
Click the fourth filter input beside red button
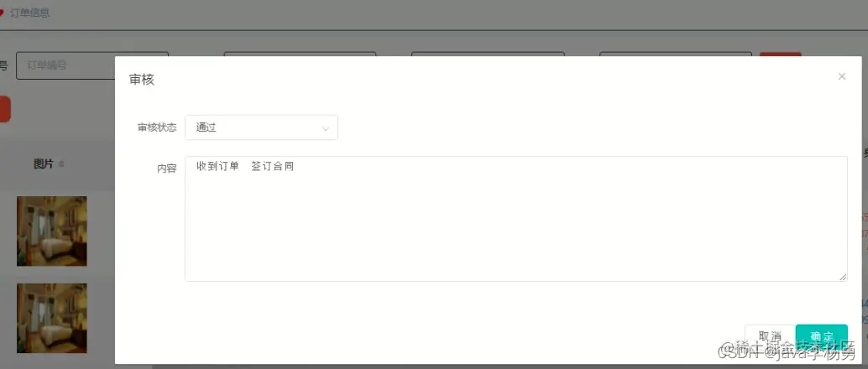(x=676, y=55)
